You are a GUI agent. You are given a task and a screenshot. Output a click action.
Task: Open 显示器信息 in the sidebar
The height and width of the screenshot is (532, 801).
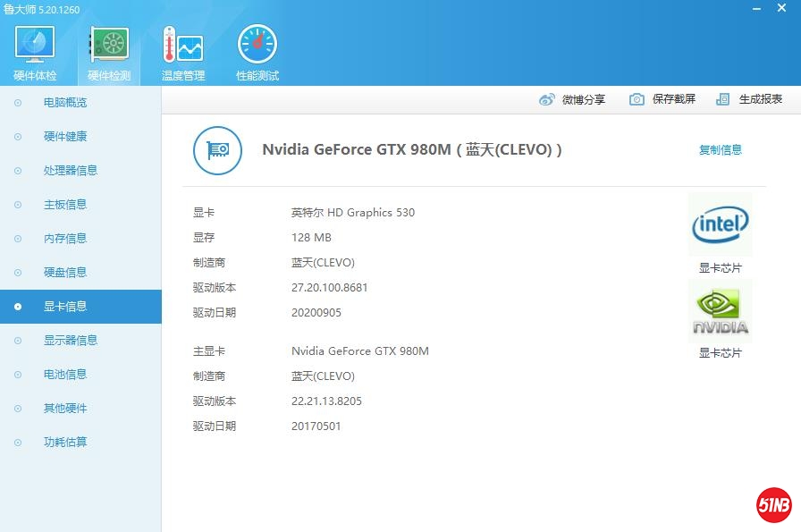tap(70, 341)
